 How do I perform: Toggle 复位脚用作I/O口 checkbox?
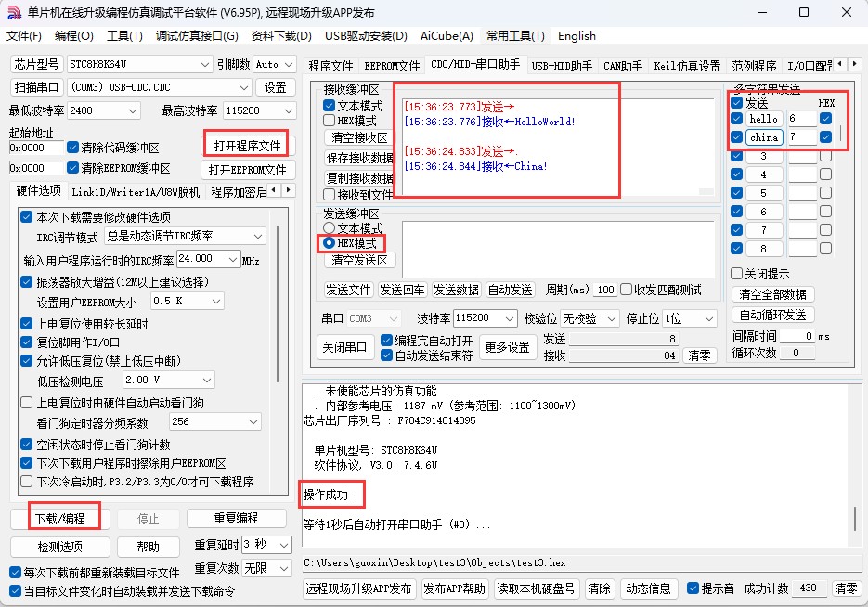pyautogui.click(x=26, y=342)
